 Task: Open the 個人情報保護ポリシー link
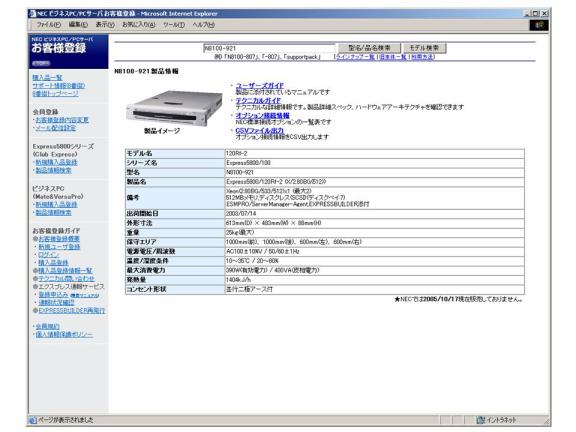[x=64, y=335]
